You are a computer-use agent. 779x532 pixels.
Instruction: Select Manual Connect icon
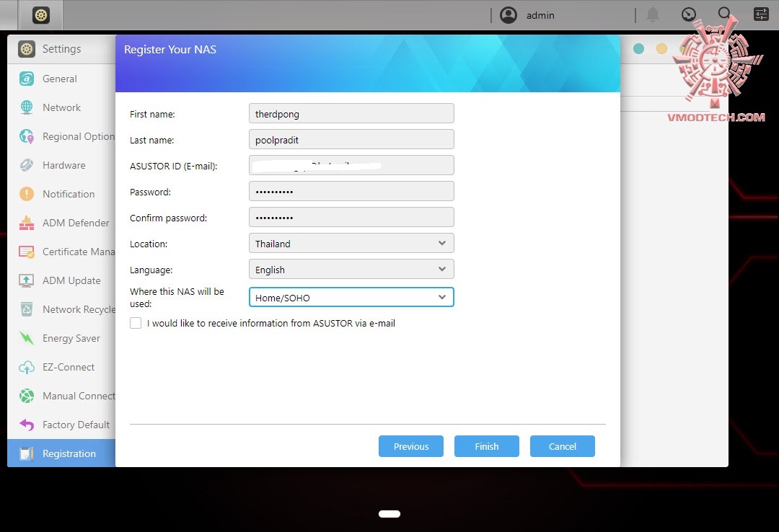tap(27, 396)
